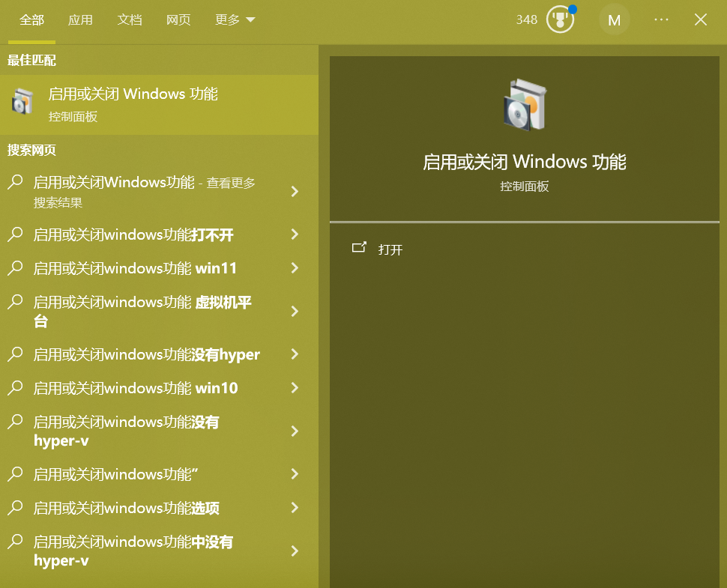727x588 pixels.
Task: Click the 348 rewards points count
Action: (x=527, y=19)
